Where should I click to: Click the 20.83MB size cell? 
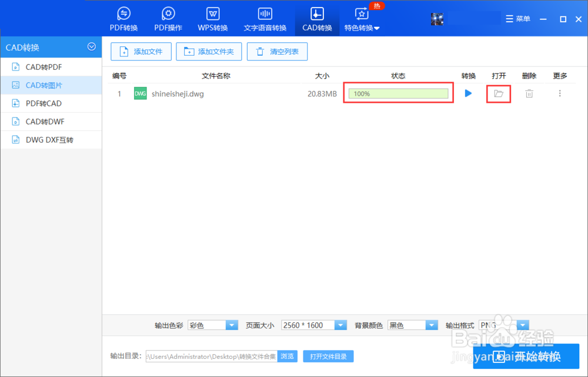pos(322,94)
